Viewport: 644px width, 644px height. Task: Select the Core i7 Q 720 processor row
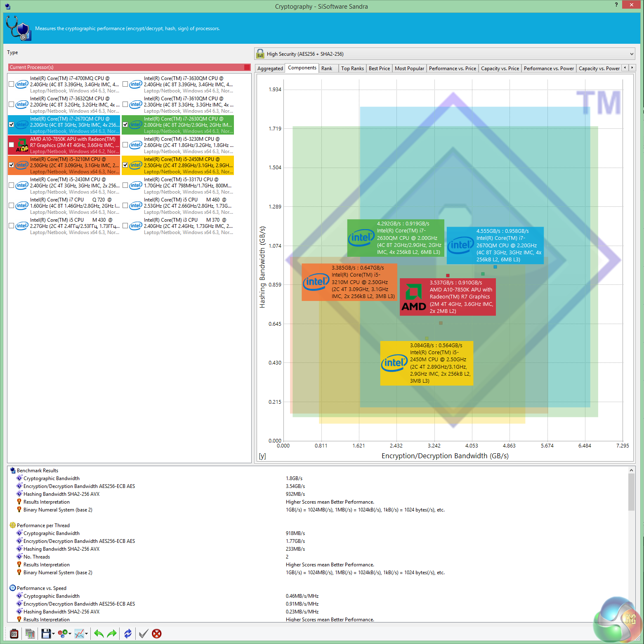pyautogui.click(x=64, y=206)
